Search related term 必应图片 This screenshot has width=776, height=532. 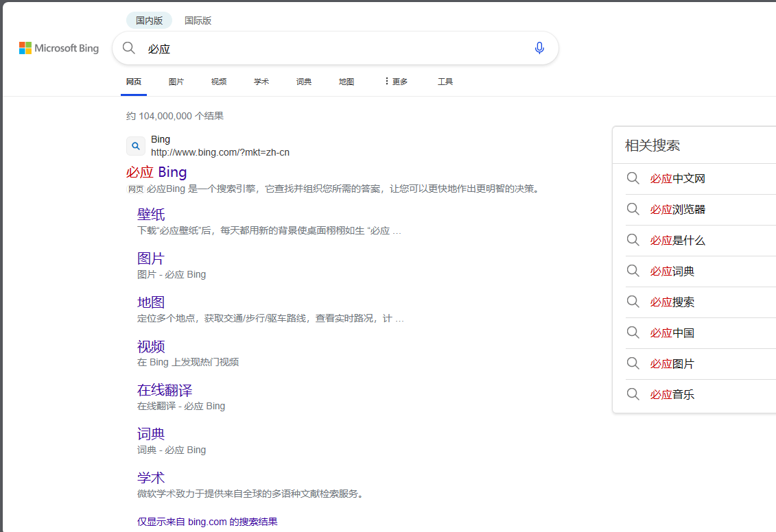672,363
